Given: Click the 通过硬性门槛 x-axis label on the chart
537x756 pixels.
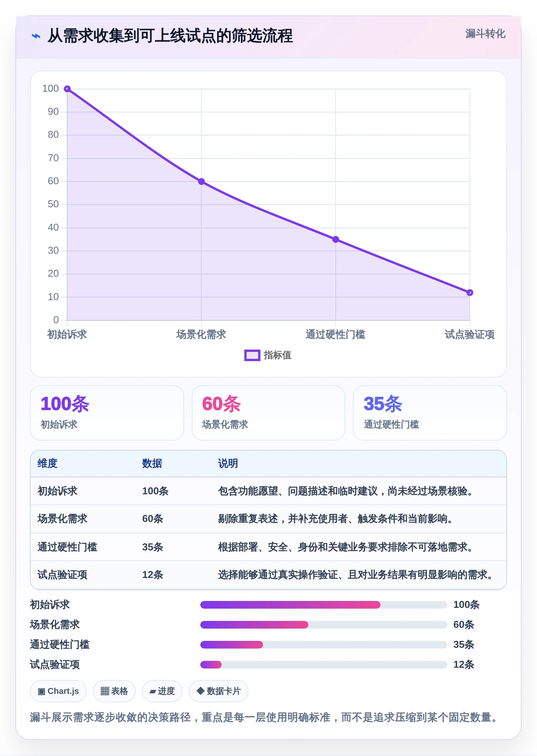Looking at the screenshot, I should (336, 335).
